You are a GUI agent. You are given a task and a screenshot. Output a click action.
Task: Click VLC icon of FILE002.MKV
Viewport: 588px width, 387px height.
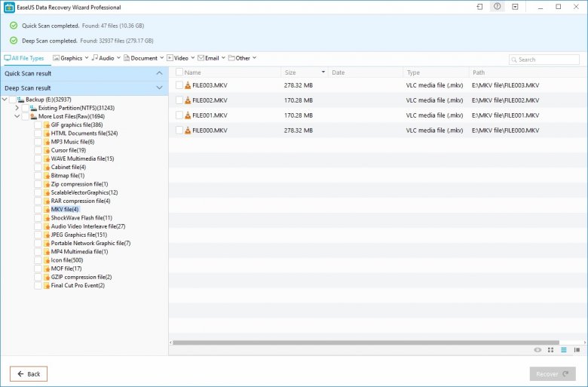tap(188, 100)
